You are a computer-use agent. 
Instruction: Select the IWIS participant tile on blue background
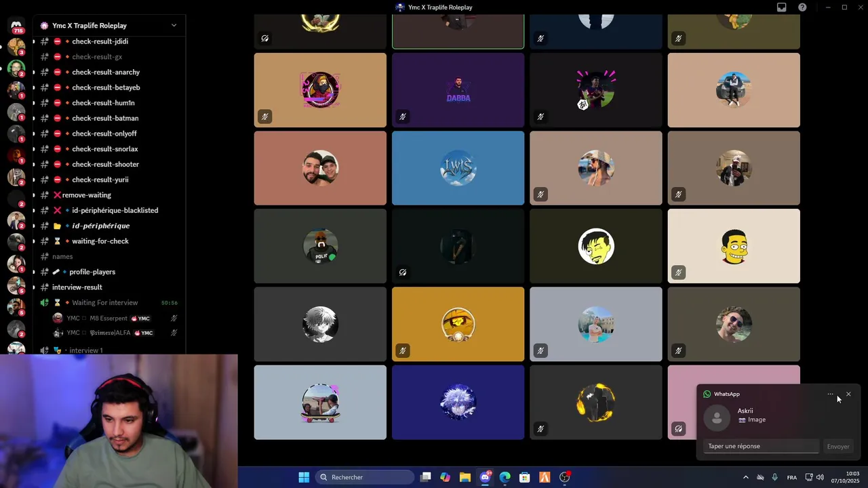[x=458, y=168]
